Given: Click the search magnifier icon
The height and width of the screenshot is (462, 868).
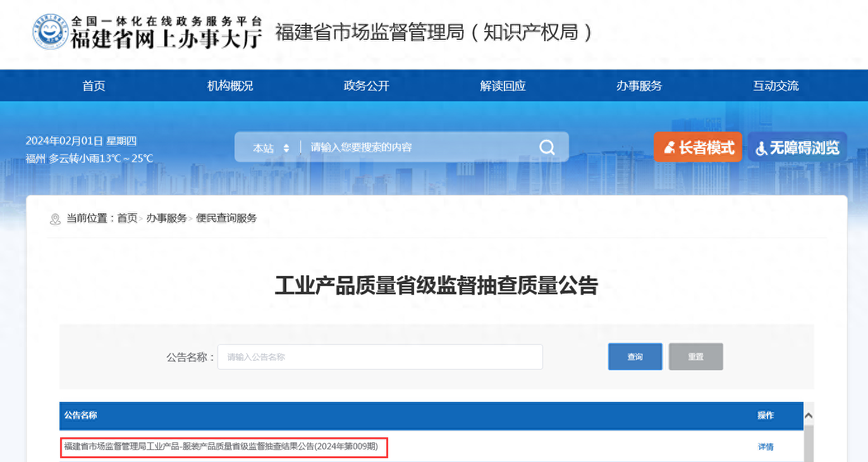Looking at the screenshot, I should (547, 147).
